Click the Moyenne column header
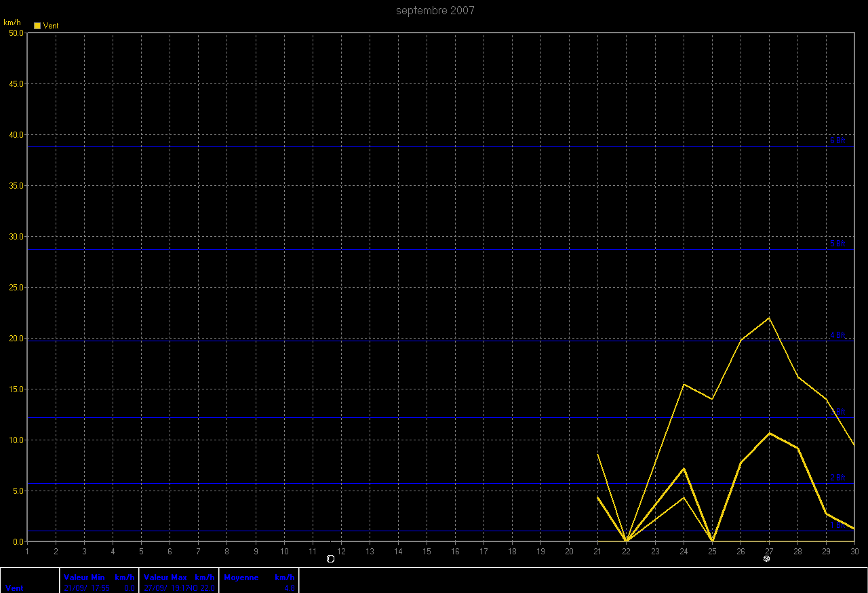Image resolution: width=868 pixels, height=593 pixels. point(241,577)
